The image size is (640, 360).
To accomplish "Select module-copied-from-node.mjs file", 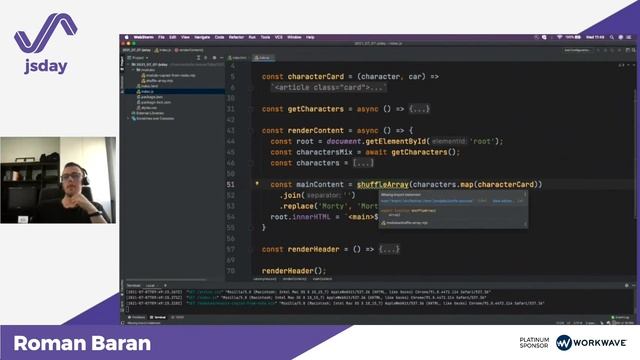I will pos(168,75).
